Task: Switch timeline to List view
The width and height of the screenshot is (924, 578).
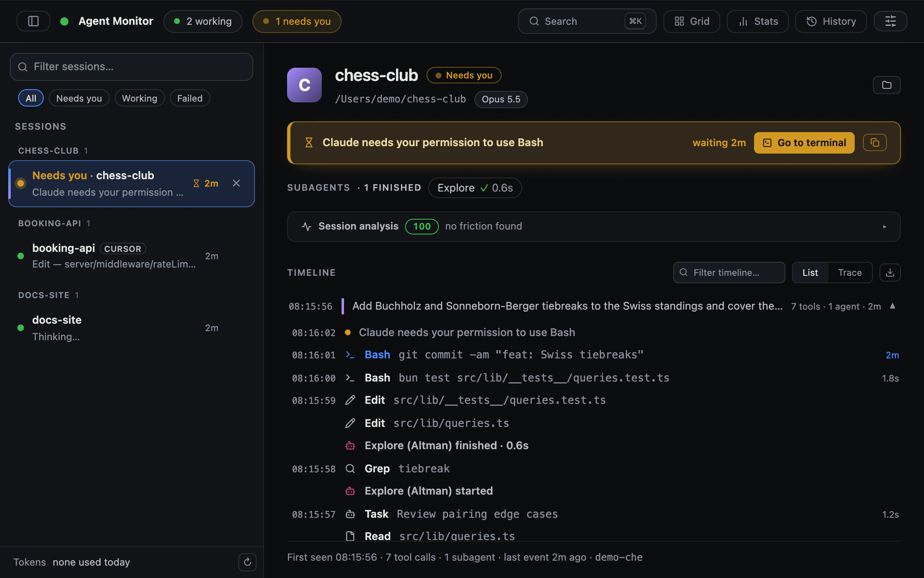Action: [x=810, y=272]
